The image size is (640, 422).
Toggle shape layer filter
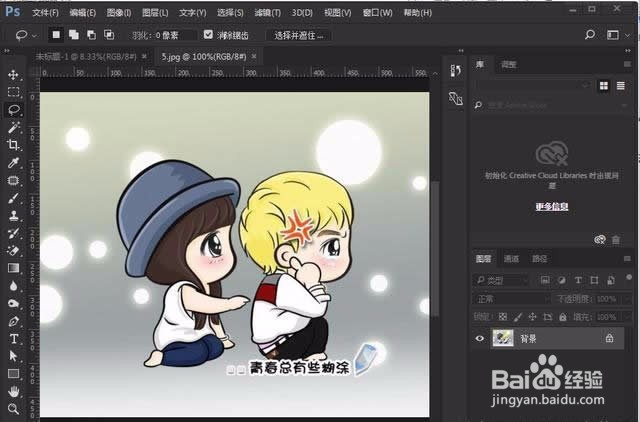pyautogui.click(x=594, y=280)
